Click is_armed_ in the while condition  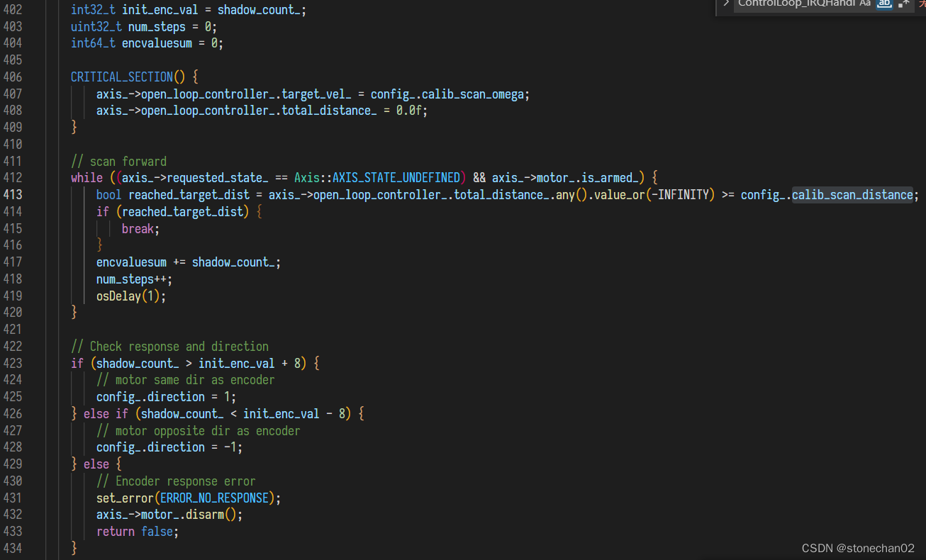click(610, 177)
